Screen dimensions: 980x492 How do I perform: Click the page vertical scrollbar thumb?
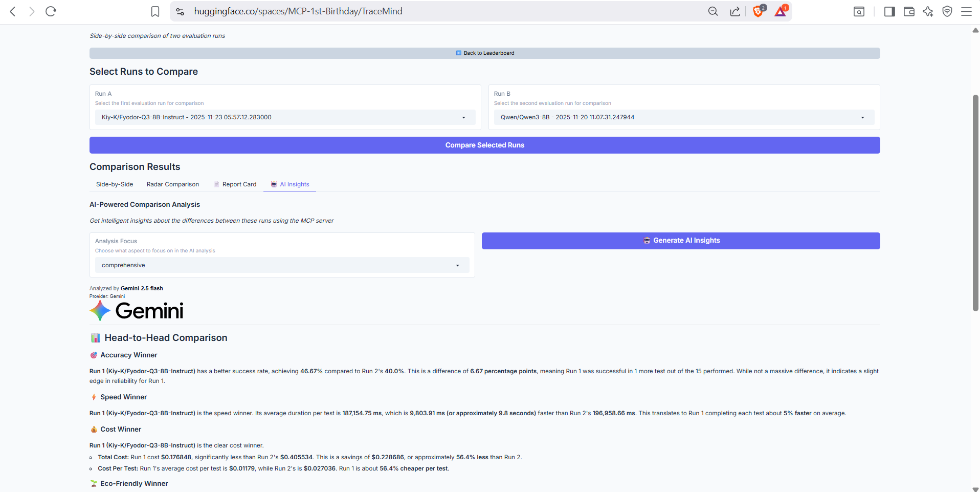coord(975,203)
